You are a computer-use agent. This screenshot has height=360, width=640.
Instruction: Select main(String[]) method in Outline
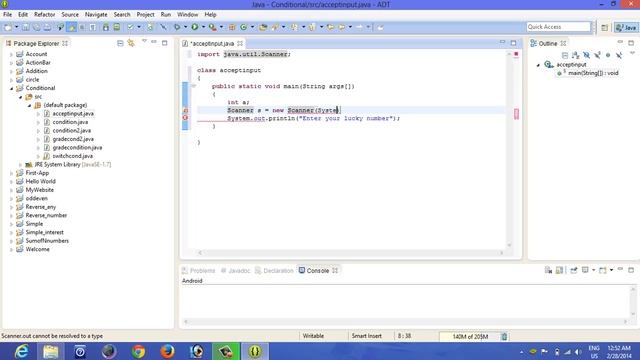tap(593, 73)
